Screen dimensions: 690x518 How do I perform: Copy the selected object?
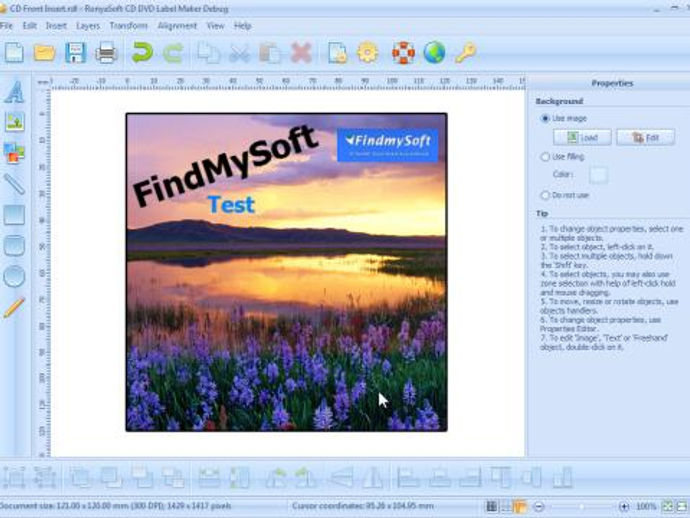(x=209, y=53)
